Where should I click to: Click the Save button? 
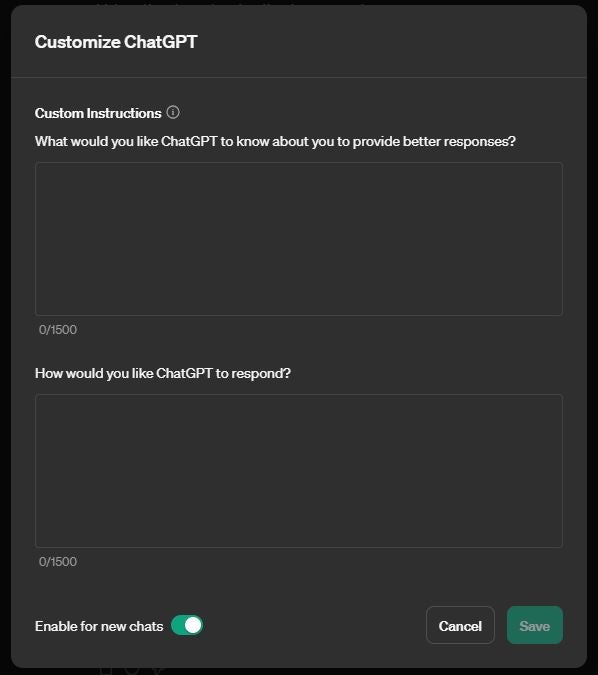[x=535, y=625]
